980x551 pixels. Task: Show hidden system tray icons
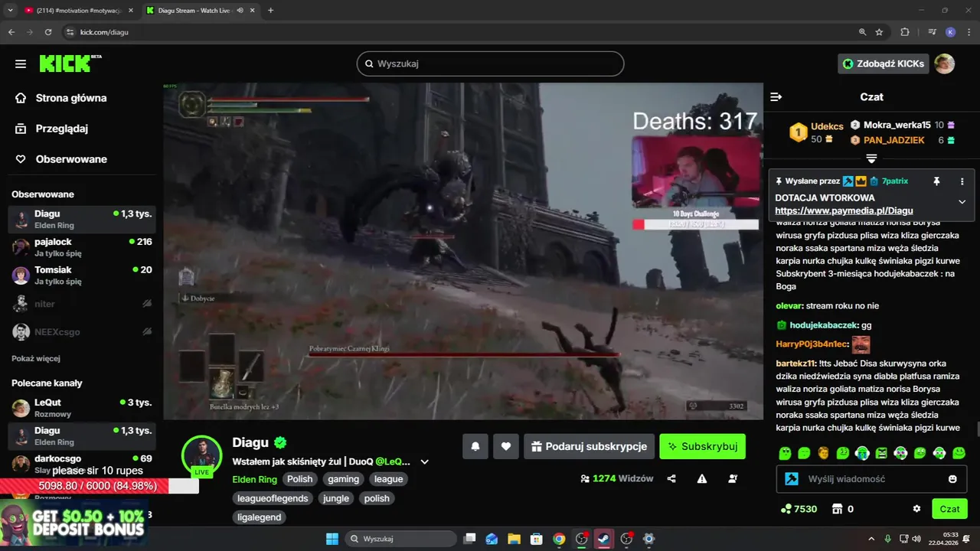tap(871, 539)
